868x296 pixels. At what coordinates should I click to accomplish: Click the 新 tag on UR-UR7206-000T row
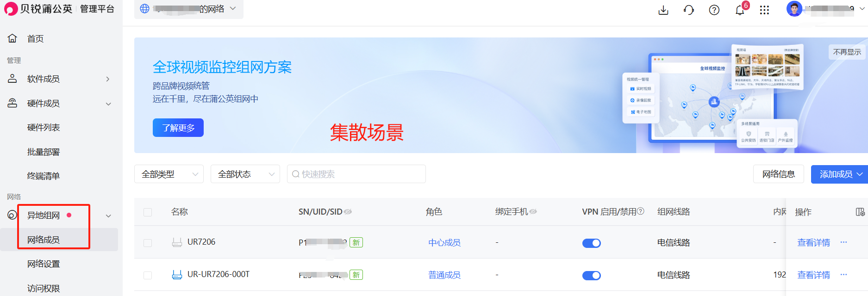pyautogui.click(x=356, y=275)
